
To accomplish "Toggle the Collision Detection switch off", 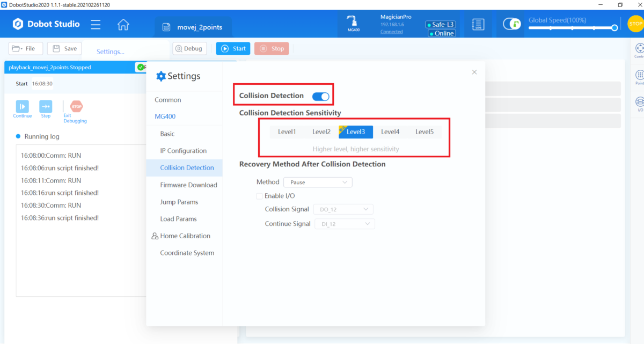I will click(x=320, y=96).
